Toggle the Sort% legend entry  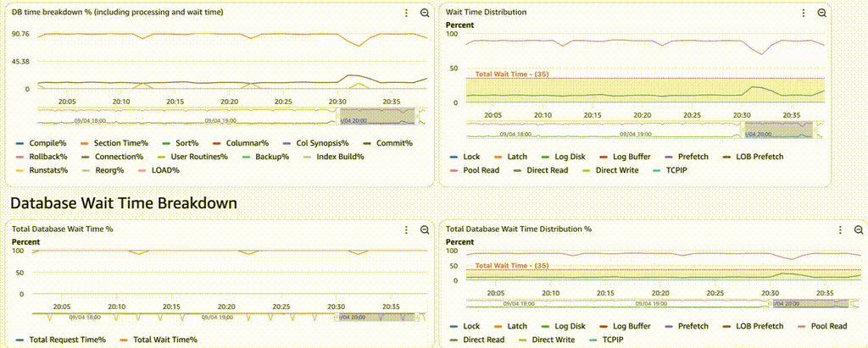[179, 143]
